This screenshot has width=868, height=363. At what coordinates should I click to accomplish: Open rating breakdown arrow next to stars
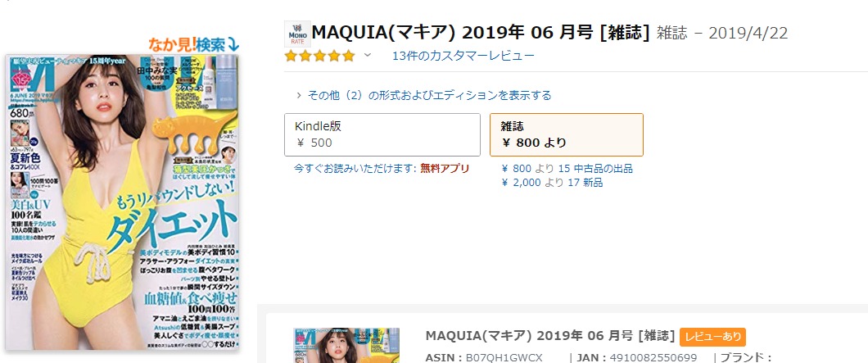coord(368,56)
